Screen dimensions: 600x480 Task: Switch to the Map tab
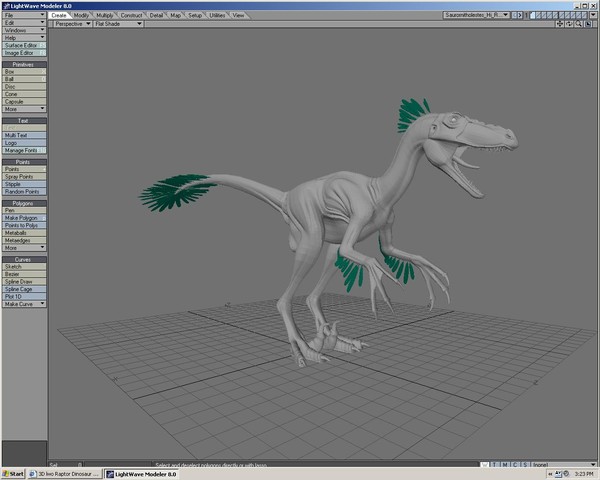coord(176,15)
